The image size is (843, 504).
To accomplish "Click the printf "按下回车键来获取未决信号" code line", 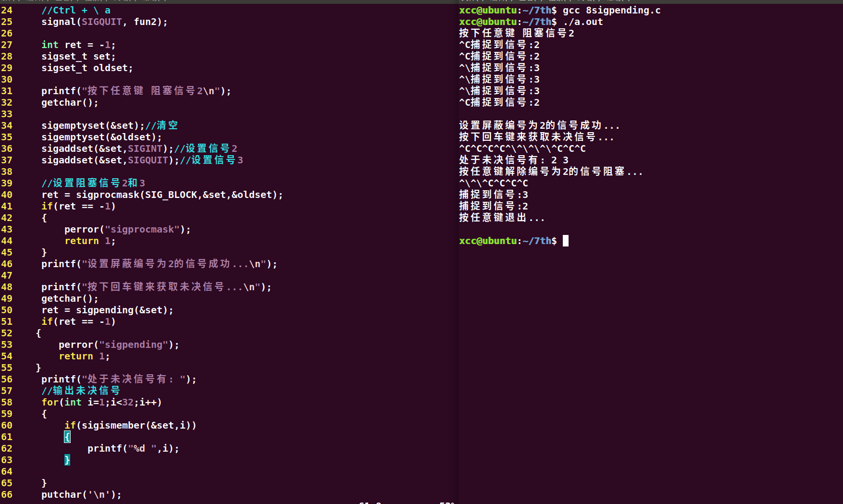I will tap(156, 287).
